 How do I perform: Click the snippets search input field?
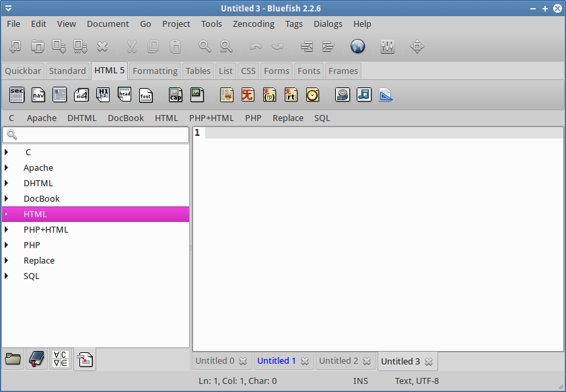[96, 134]
